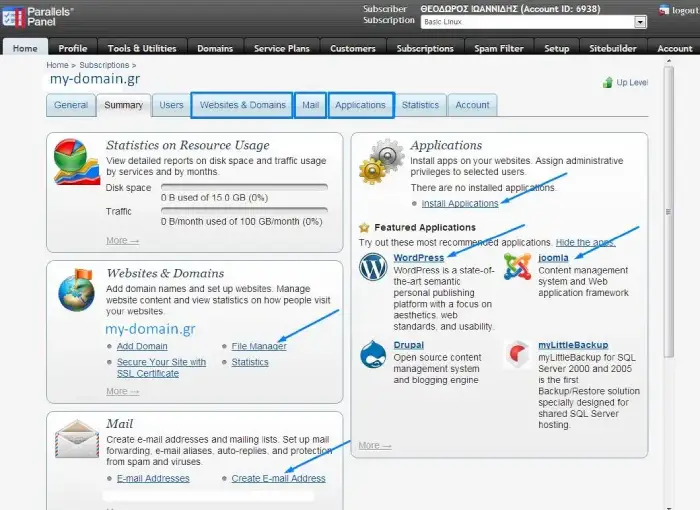Click the my-domain.gr page title

95,79
